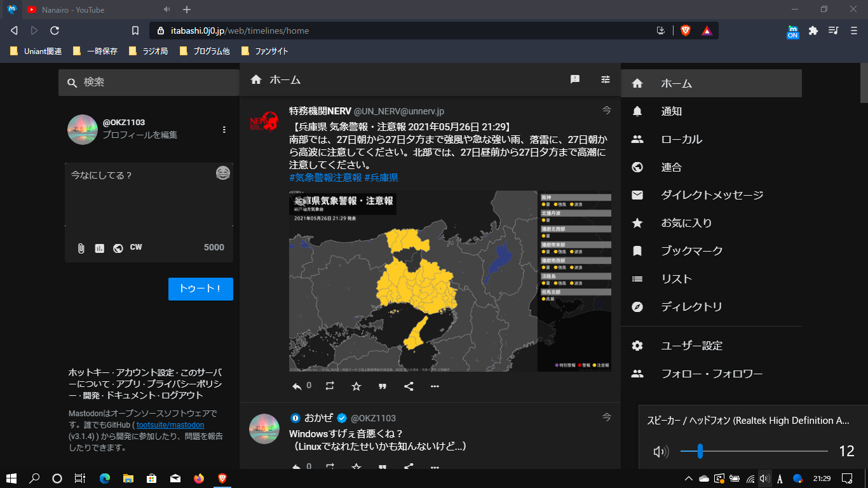
Task: Toggle CW content warning in compose box
Action: [136, 247]
